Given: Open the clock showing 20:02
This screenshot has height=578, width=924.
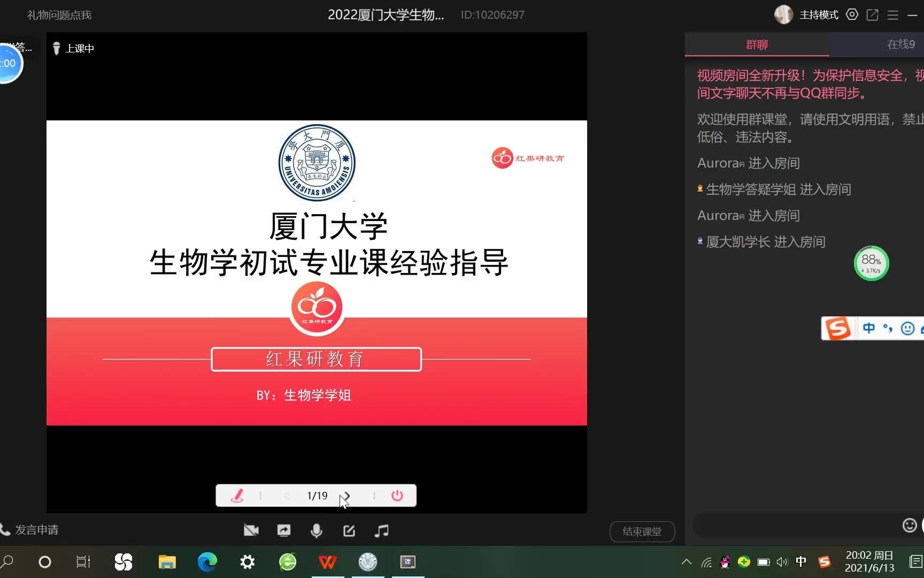Looking at the screenshot, I should [869, 561].
